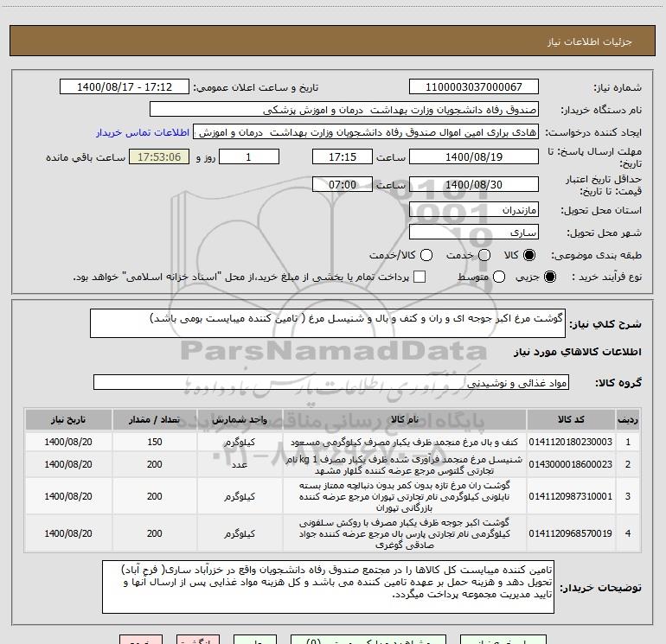Click the deadline hour field 17:15
Screen dimensions: 666x644
pyautogui.click(x=343, y=156)
